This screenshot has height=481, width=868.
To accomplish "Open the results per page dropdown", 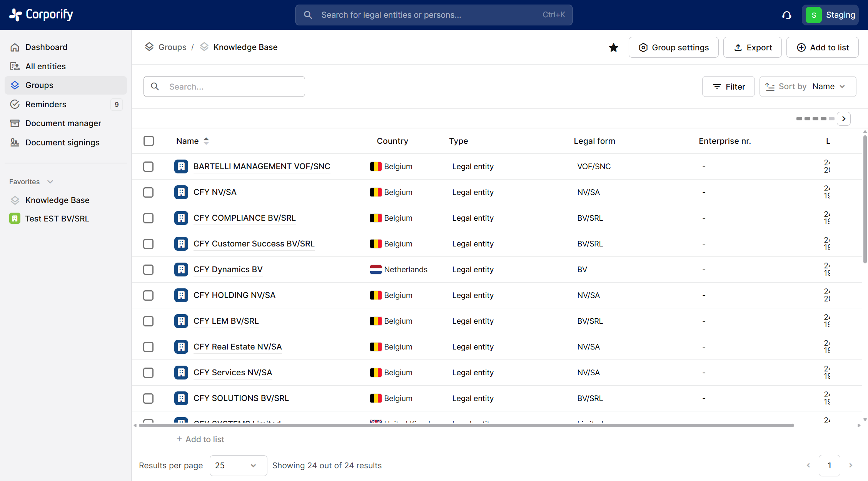I will (238, 465).
